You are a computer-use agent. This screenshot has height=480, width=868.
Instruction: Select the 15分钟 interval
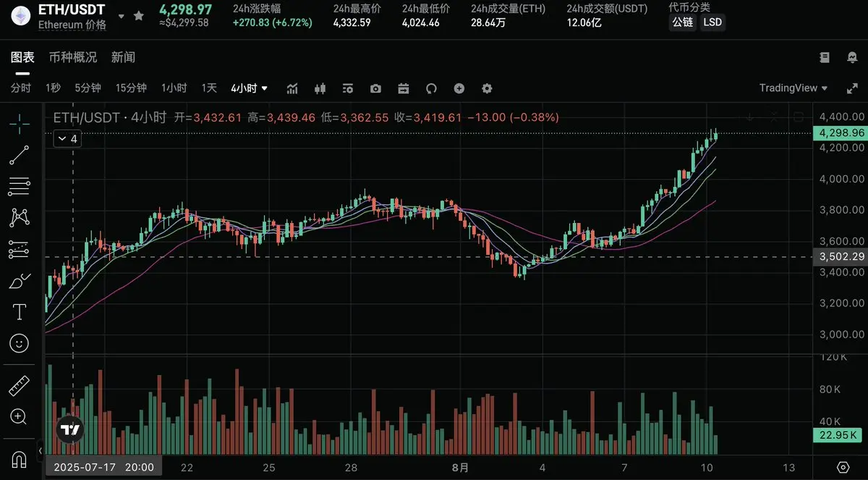[x=131, y=88]
